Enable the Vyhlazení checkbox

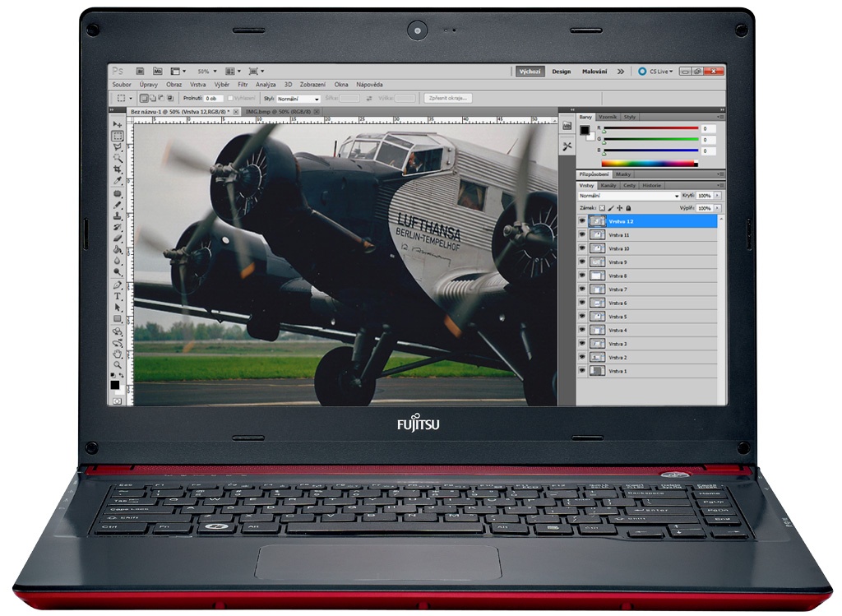coord(230,99)
